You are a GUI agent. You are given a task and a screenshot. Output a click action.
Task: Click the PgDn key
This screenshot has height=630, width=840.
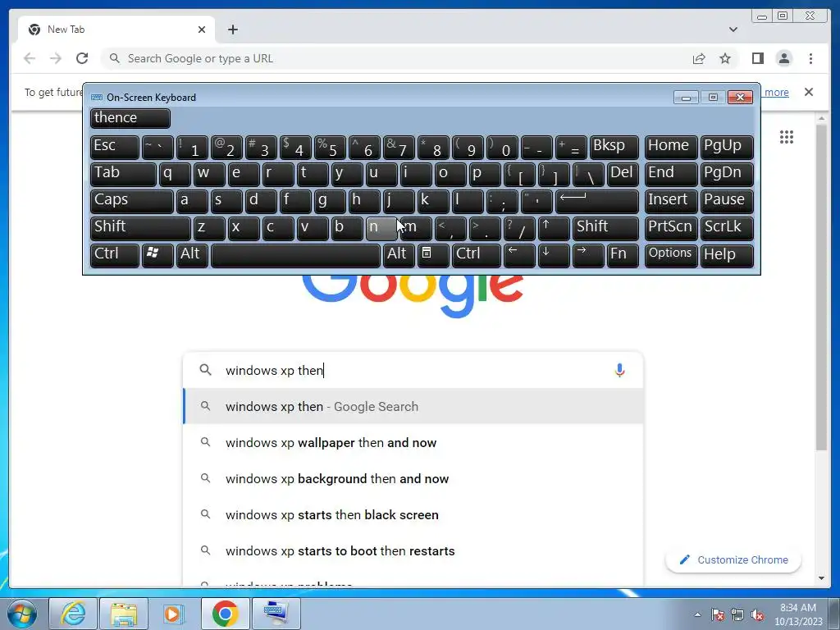click(x=727, y=174)
